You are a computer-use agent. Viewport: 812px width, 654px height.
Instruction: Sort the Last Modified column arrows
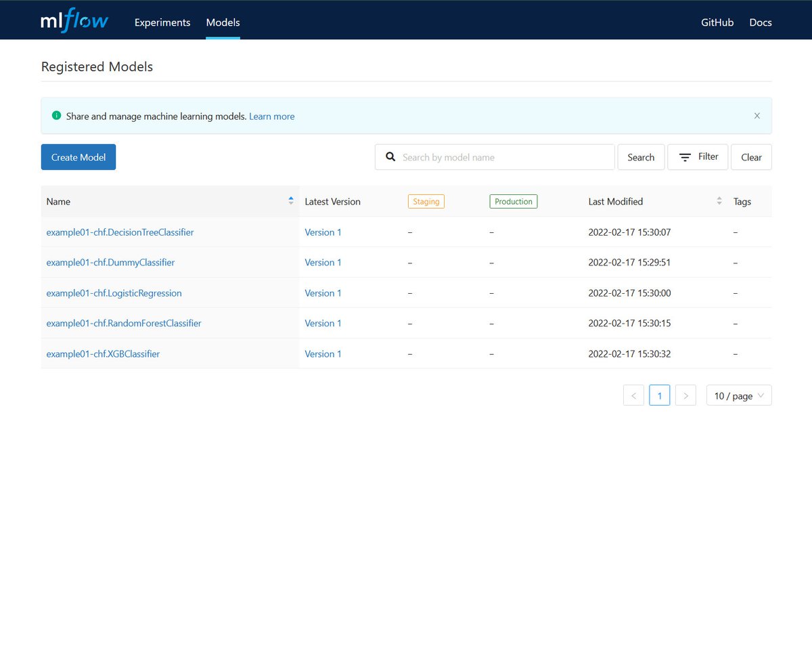[719, 200]
